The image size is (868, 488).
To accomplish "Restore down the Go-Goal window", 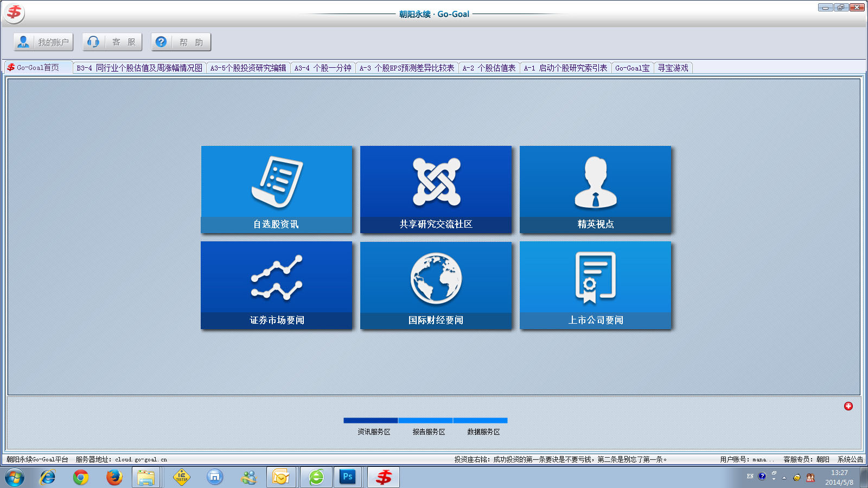I will pos(841,8).
